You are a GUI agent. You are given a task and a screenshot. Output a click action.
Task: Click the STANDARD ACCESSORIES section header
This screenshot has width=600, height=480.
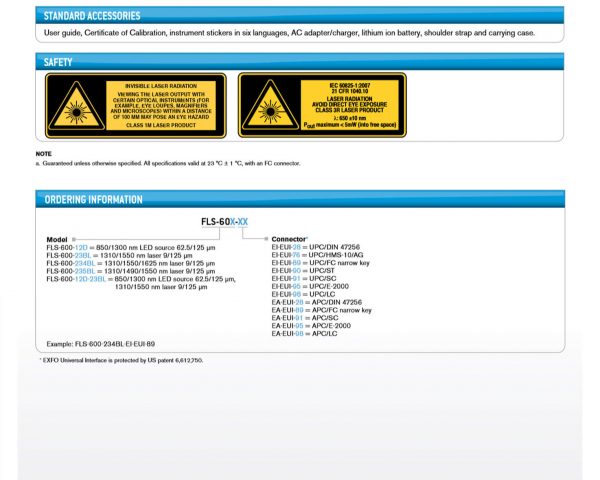pos(300,16)
